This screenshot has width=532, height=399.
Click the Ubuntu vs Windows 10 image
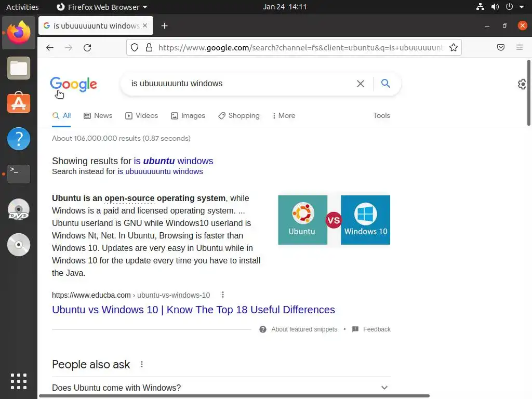(x=334, y=220)
